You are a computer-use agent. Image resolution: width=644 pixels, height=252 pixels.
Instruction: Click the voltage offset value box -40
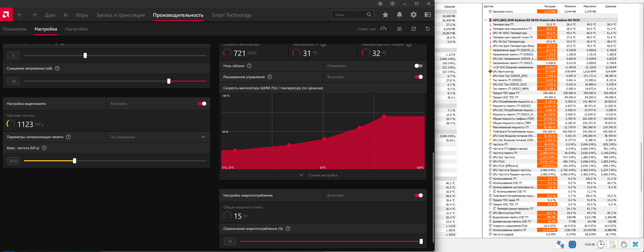coord(13,81)
